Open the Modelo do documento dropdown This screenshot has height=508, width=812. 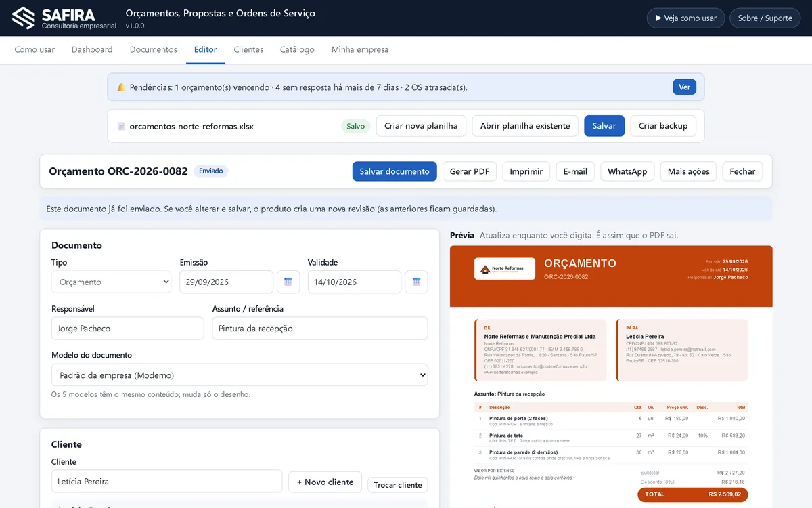coord(240,375)
